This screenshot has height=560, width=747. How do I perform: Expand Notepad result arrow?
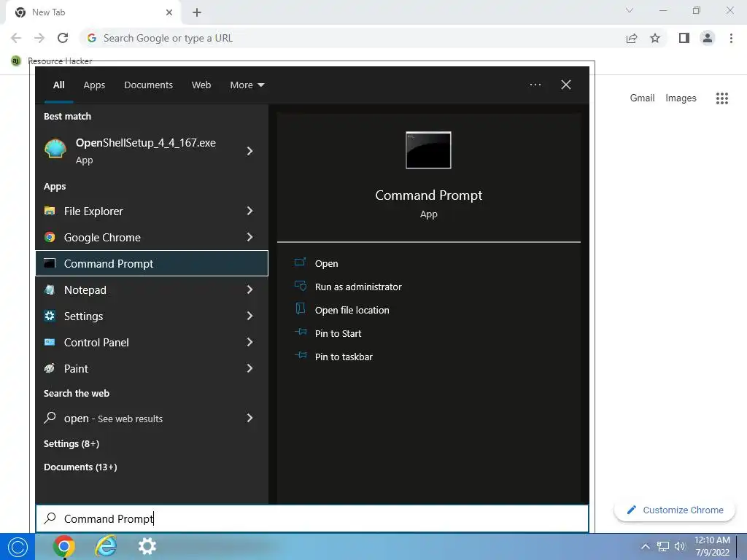coord(250,289)
